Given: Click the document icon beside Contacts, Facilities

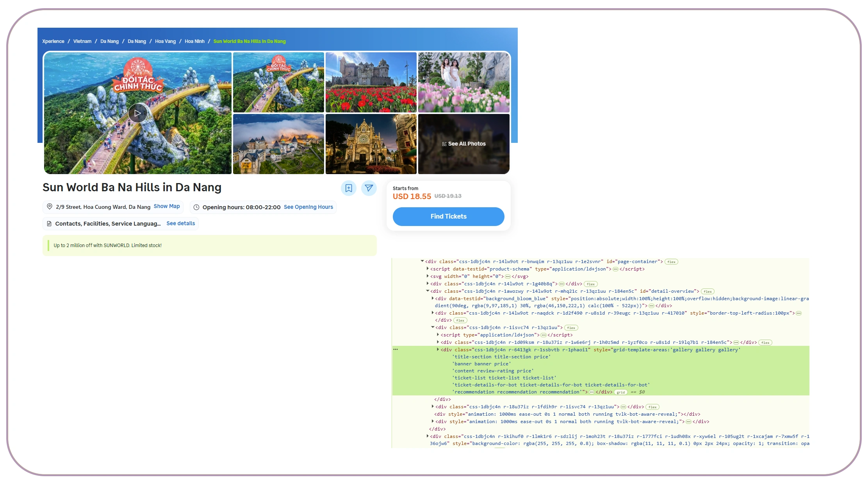Looking at the screenshot, I should point(49,224).
